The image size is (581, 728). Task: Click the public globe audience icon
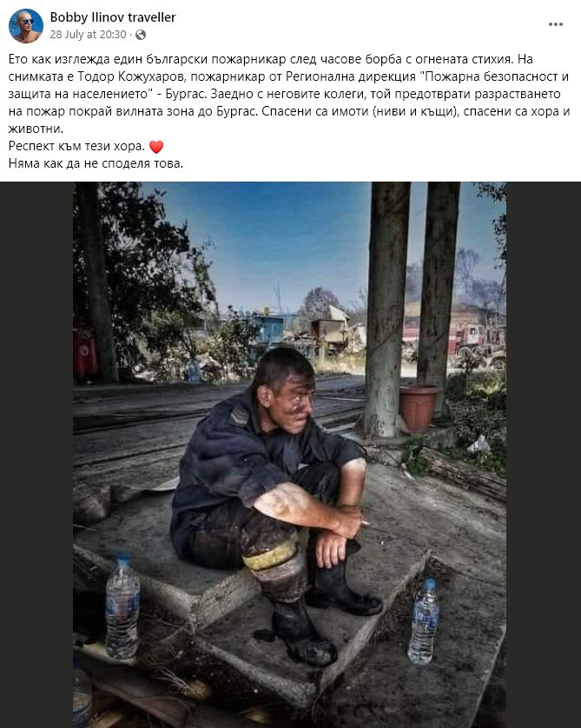coord(141,35)
